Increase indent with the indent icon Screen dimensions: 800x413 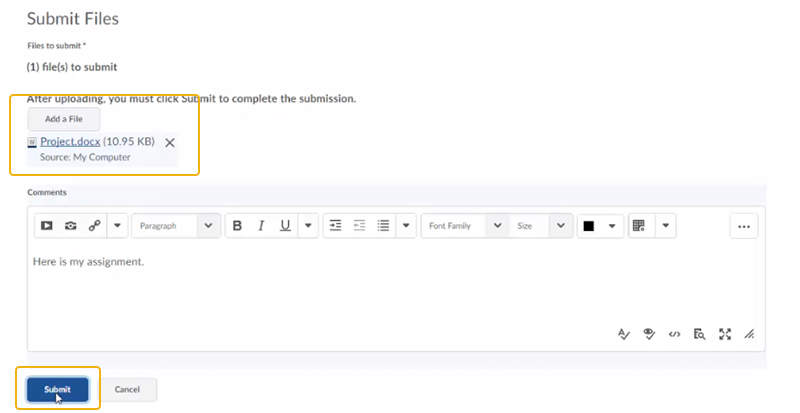tap(336, 226)
